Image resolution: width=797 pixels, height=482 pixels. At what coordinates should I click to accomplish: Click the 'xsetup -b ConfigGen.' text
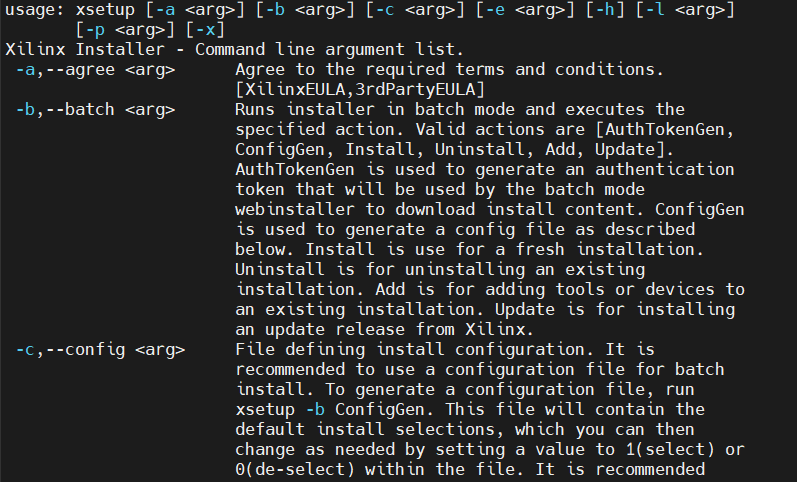(x=335, y=409)
